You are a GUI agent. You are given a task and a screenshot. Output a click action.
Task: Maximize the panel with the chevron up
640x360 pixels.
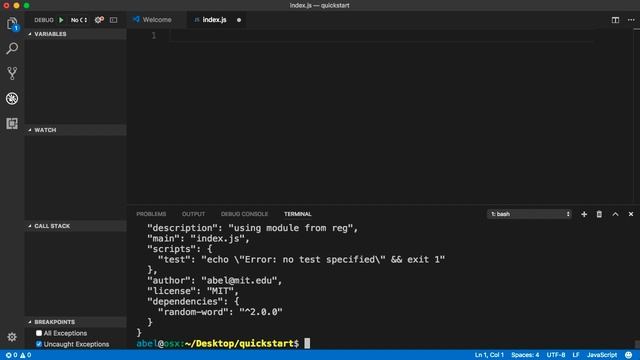615,214
